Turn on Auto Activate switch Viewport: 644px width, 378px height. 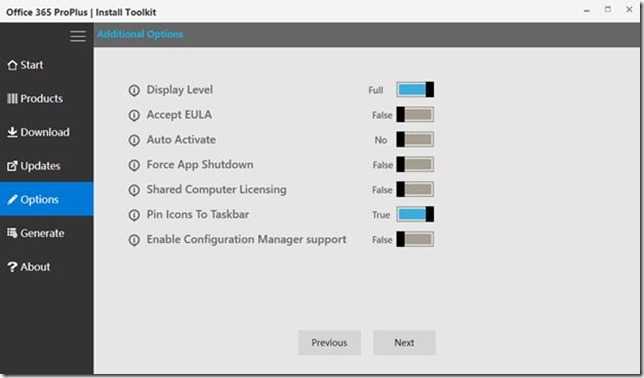click(415, 140)
